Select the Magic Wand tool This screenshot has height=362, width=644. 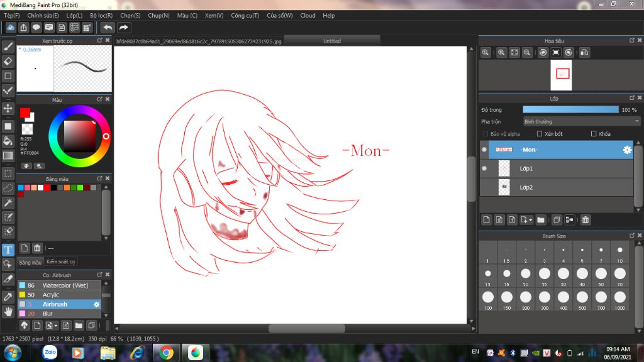pos(8,202)
